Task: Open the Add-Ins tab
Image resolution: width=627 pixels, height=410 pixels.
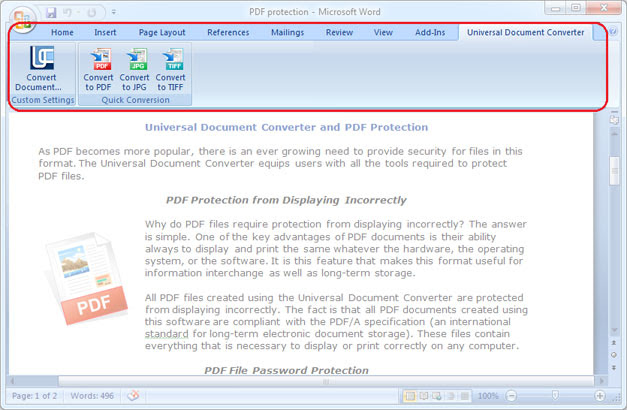Action: pyautogui.click(x=430, y=32)
